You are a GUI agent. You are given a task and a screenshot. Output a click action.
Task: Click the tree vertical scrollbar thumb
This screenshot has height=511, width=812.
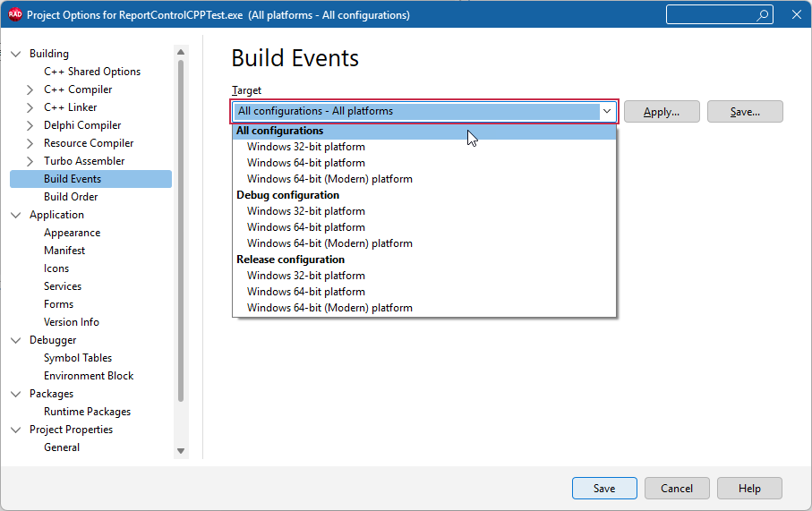pyautogui.click(x=181, y=231)
